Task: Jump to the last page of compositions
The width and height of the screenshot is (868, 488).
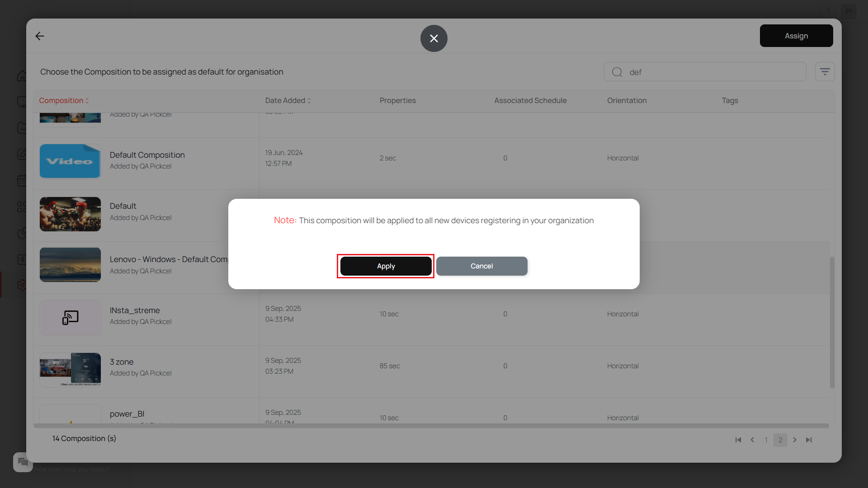Action: [x=809, y=440]
